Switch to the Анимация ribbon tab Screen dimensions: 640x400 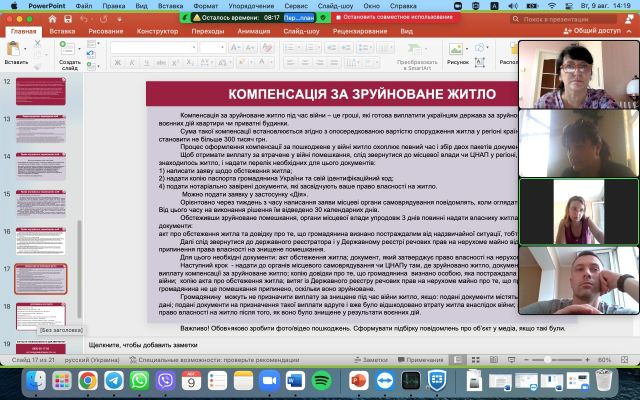coord(253,31)
